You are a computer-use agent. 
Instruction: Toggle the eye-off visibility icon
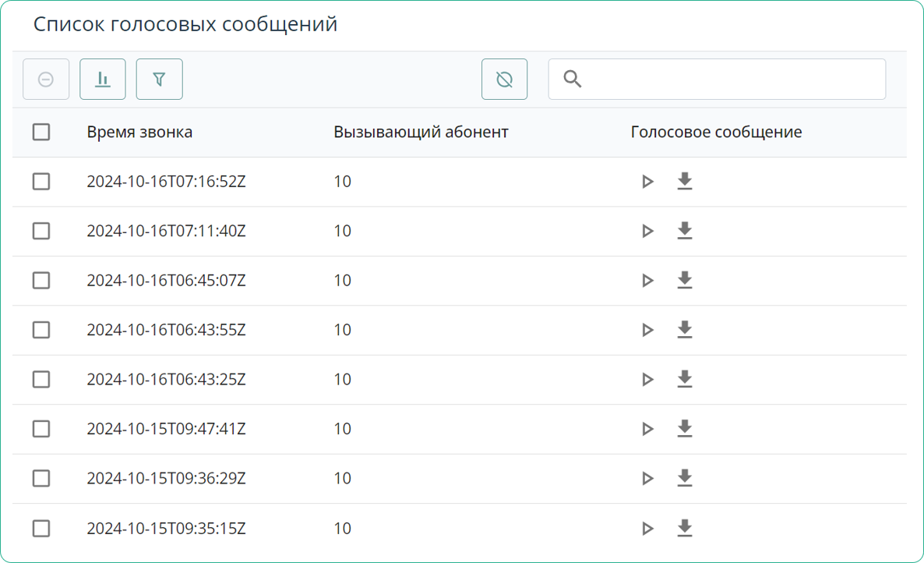tap(504, 79)
